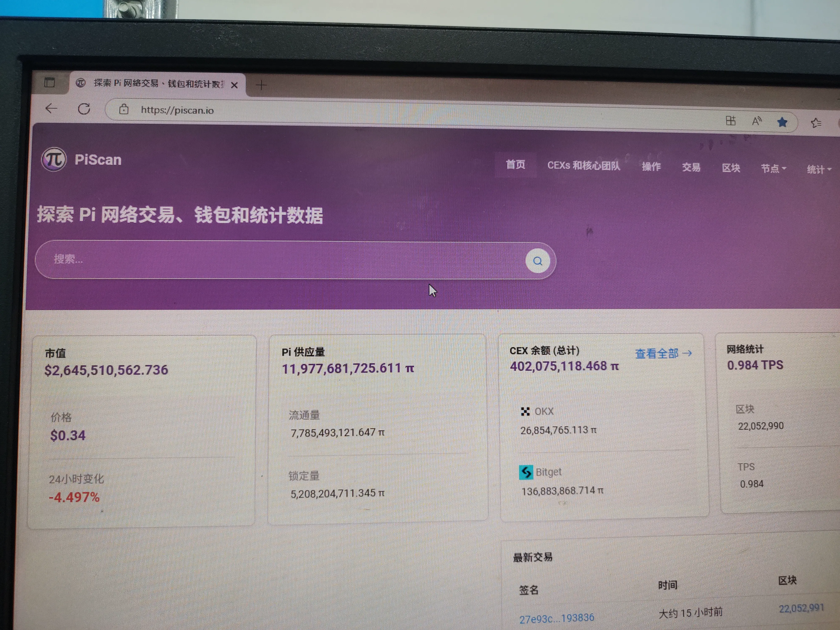Toggle read aloud icon
840x630 pixels.
(757, 122)
